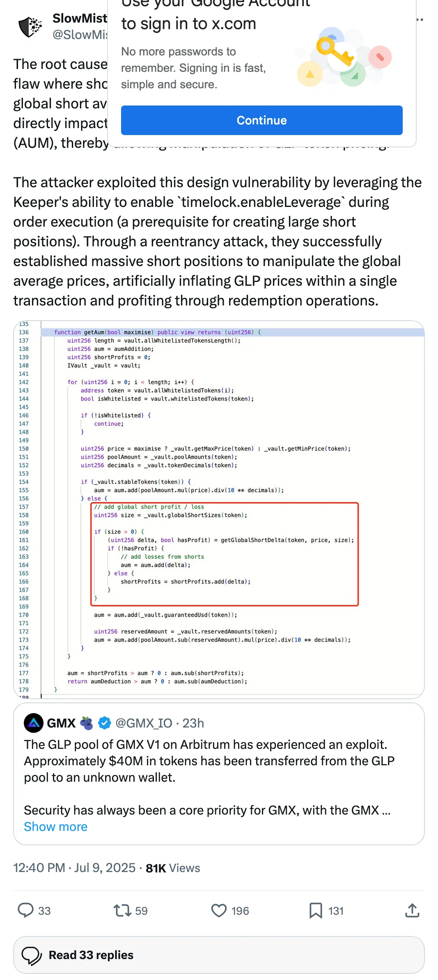Open the reply comment icon
438x980 pixels.
click(25, 910)
